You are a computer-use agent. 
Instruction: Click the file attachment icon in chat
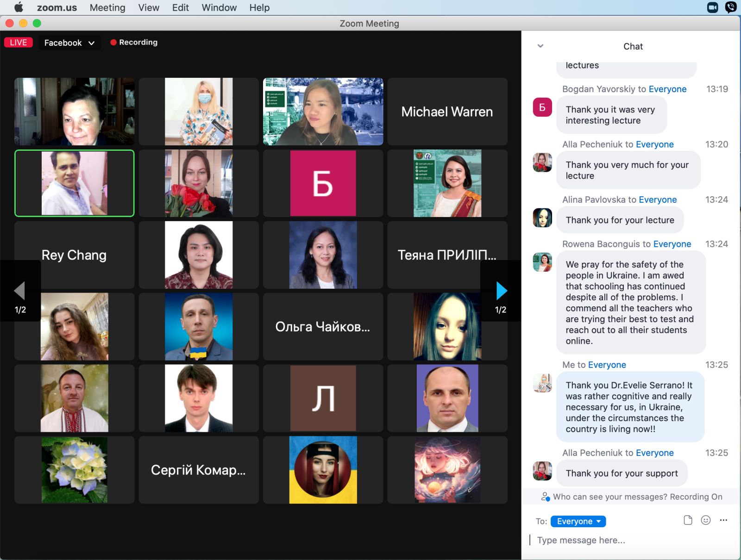[x=688, y=520]
